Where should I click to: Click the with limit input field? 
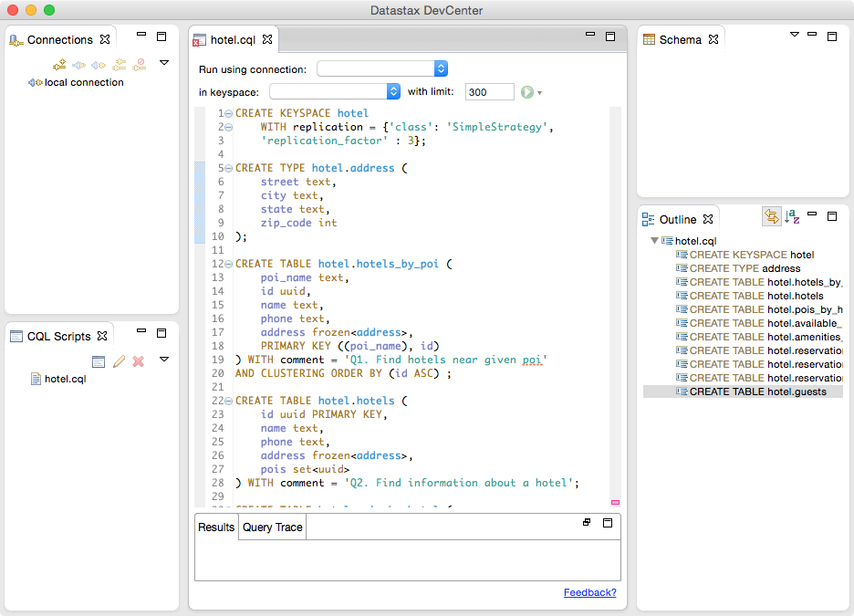point(489,92)
